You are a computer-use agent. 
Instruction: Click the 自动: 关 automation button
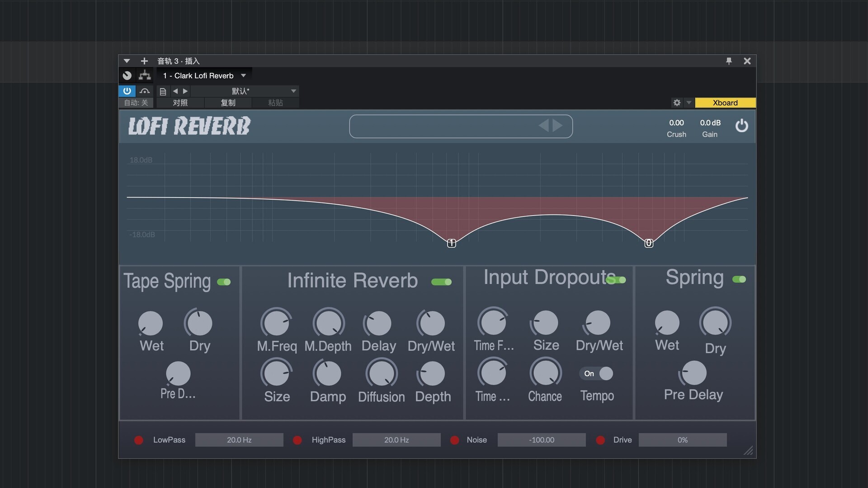(x=136, y=103)
